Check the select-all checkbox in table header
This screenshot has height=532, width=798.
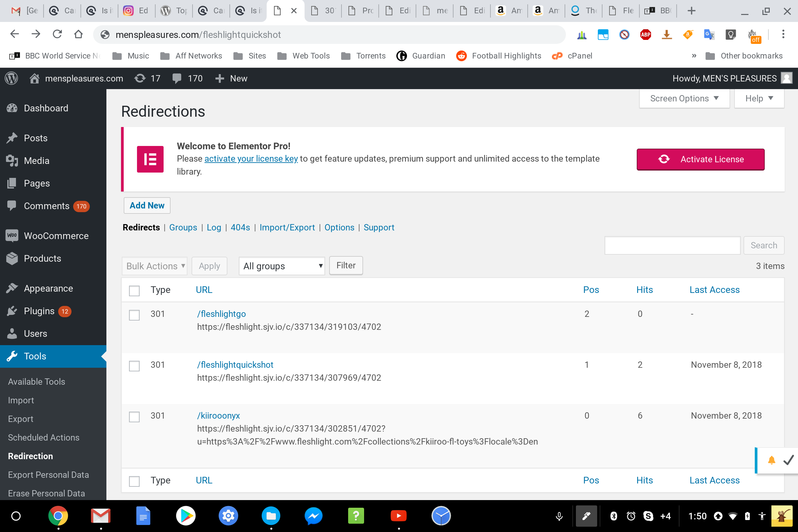pyautogui.click(x=134, y=291)
